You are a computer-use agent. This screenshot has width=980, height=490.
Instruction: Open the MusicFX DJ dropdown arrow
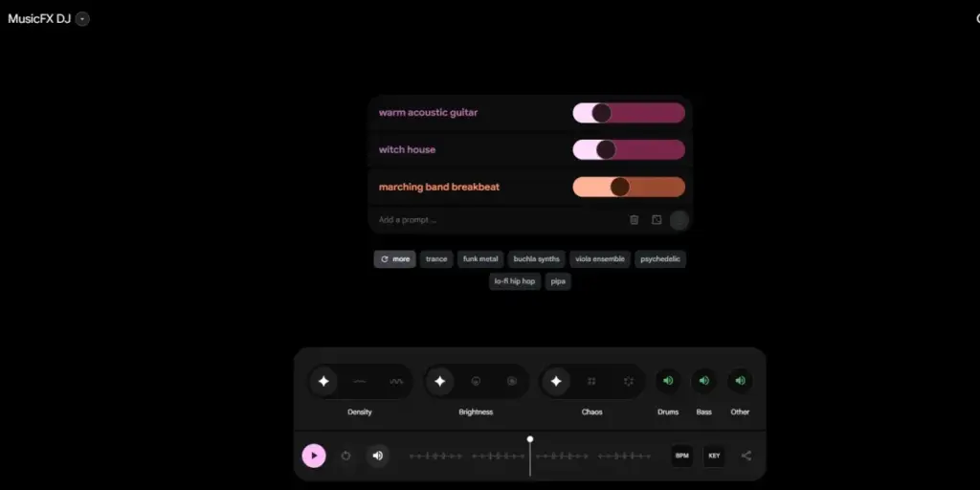pos(82,19)
